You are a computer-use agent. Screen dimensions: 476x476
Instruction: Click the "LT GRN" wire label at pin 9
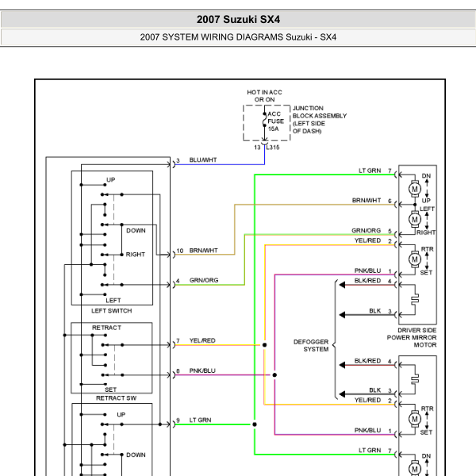pyautogui.click(x=200, y=420)
